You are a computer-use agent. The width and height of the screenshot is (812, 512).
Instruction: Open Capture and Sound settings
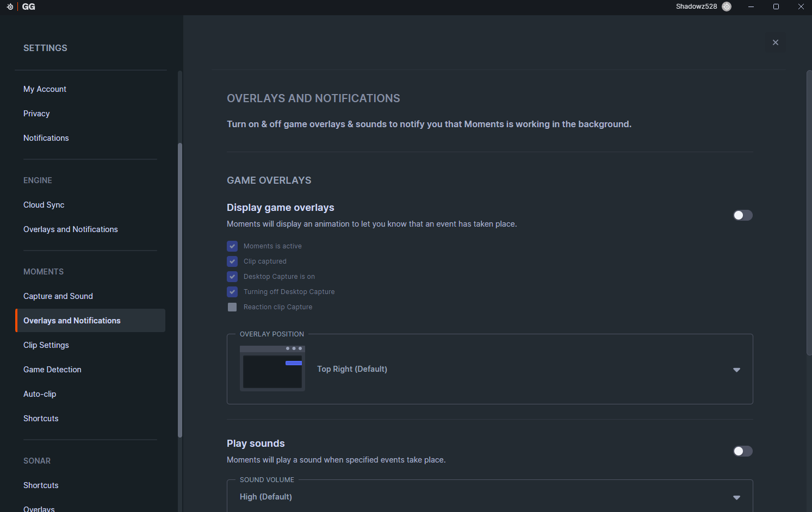(58, 296)
